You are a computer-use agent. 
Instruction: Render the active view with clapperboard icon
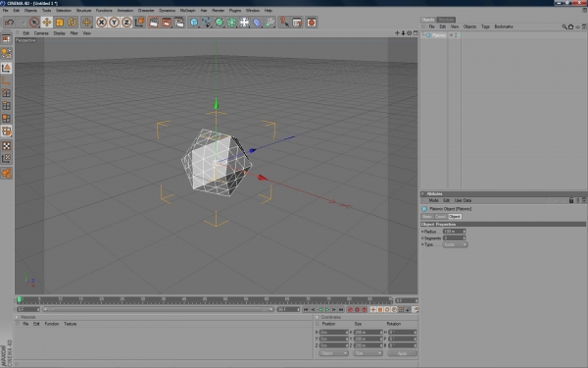[x=154, y=23]
